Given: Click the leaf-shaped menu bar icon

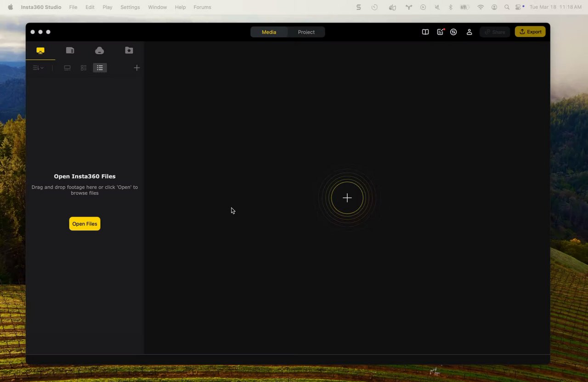Looking at the screenshot, I should 392,7.
